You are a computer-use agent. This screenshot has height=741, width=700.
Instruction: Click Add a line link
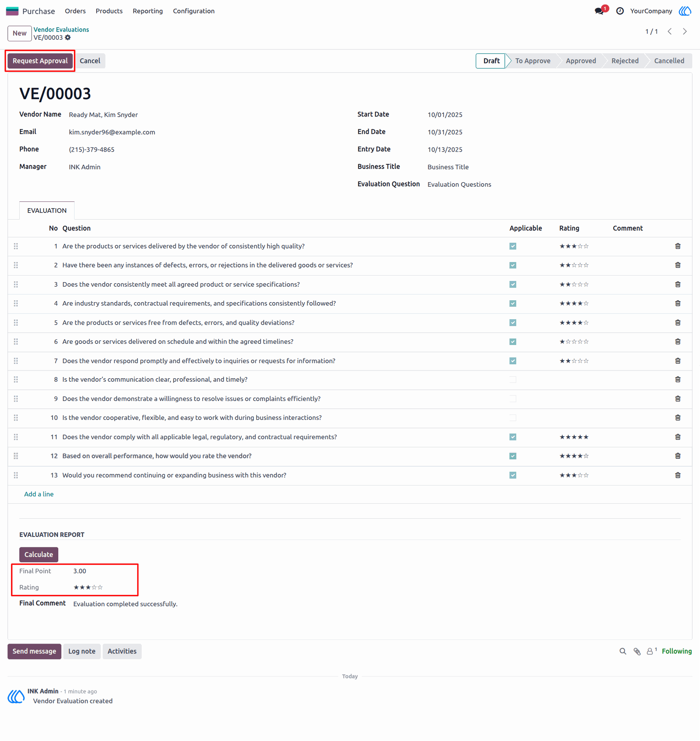[x=39, y=494]
